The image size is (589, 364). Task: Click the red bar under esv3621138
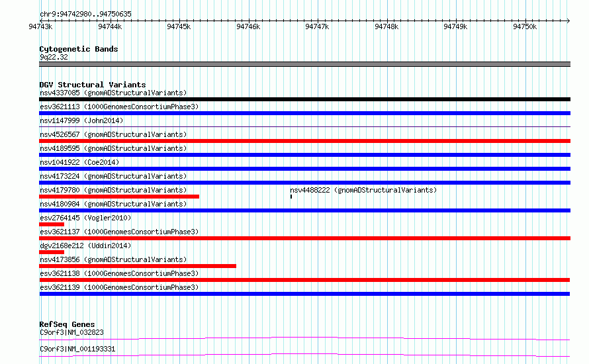click(304, 280)
